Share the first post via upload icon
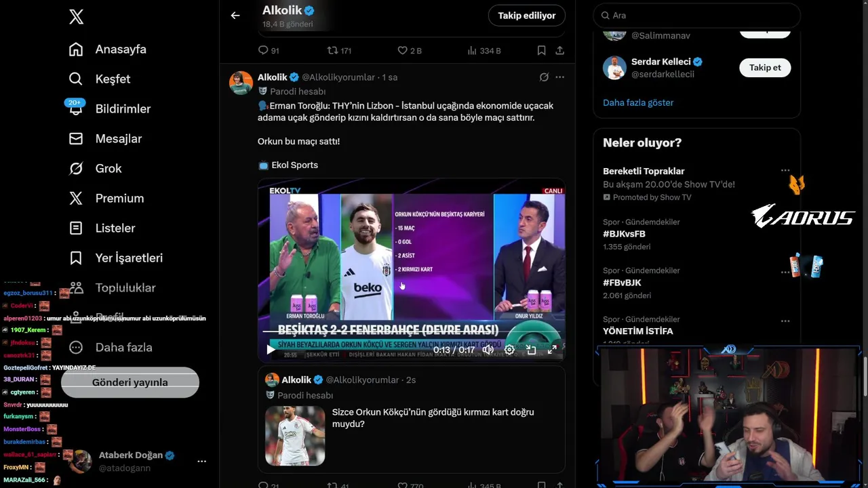 559,51
